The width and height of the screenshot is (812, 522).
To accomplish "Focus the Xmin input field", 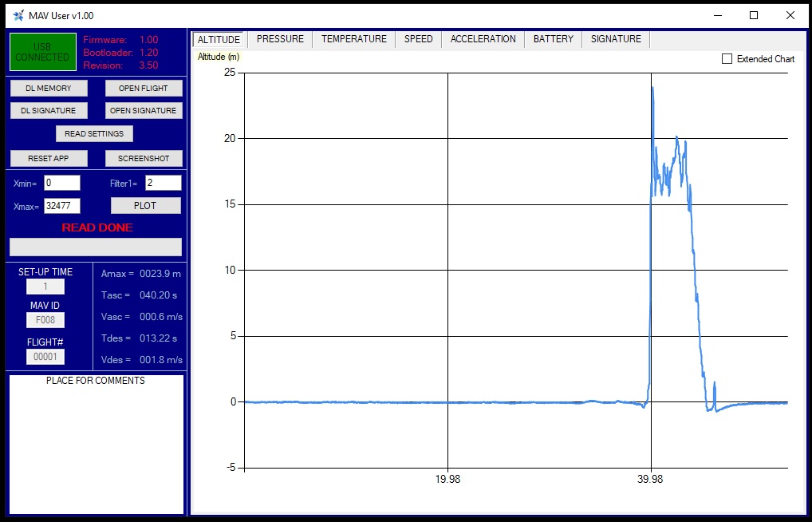I will click(x=62, y=183).
